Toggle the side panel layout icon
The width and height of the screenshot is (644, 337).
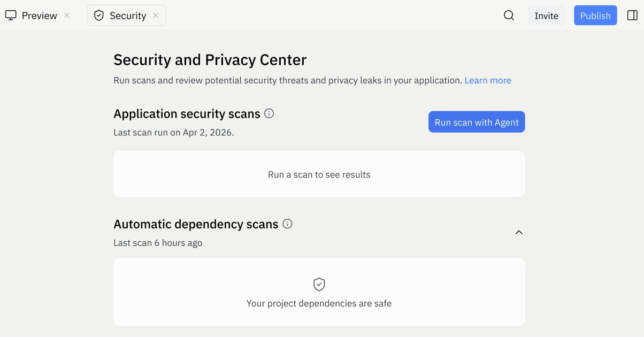click(632, 16)
